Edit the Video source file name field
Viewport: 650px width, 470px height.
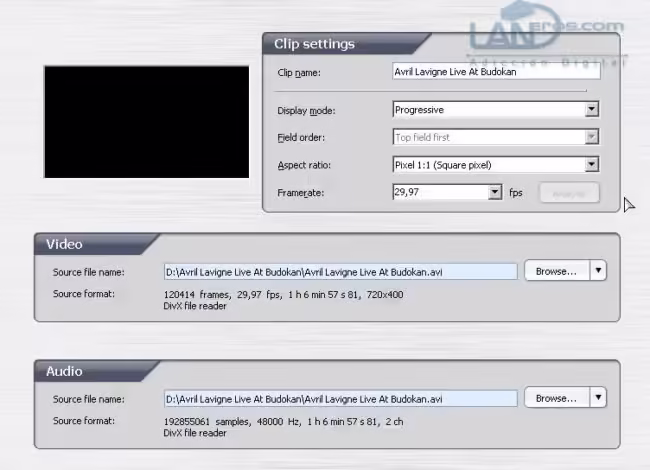pos(340,272)
